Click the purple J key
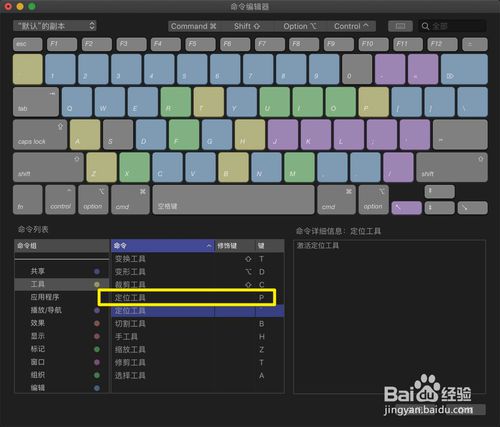 point(283,134)
